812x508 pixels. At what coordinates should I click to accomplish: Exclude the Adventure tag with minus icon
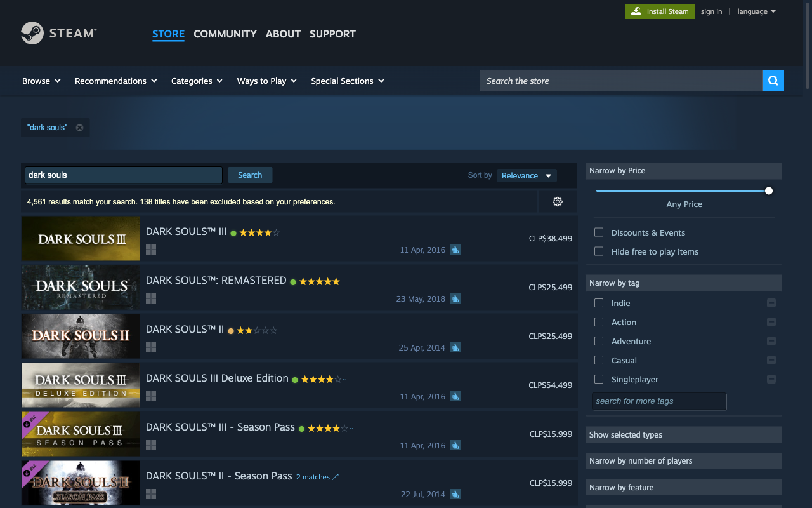(x=771, y=341)
